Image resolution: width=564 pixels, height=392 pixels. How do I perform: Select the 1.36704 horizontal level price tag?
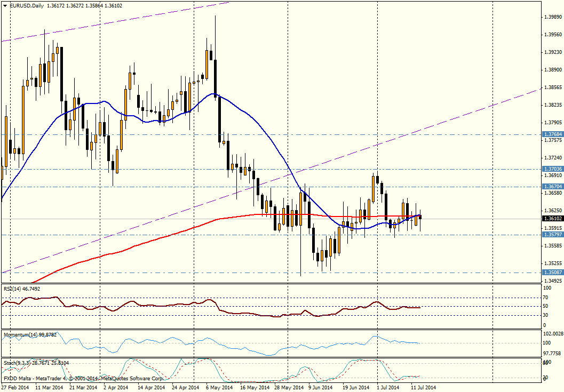(x=552, y=187)
